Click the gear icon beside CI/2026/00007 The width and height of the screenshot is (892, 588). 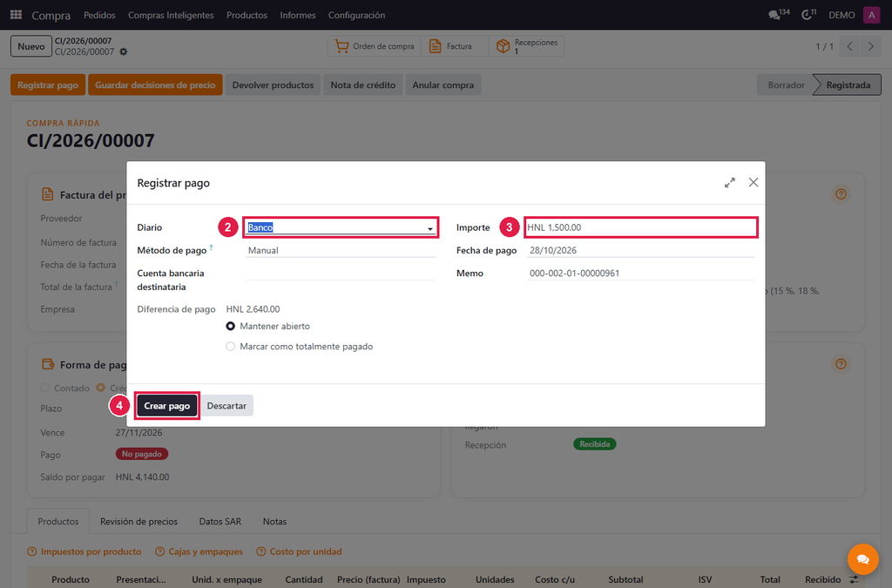124,51
